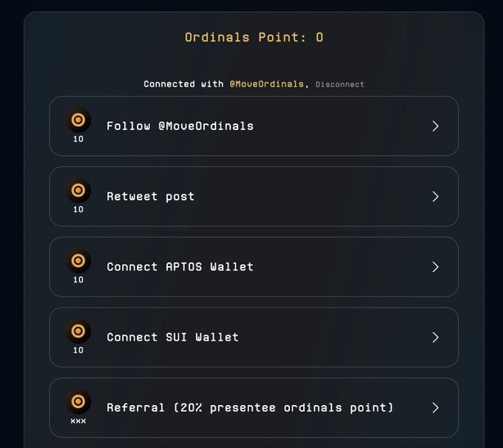The image size is (503, 448).
Task: Click the Ordinals Point: 0 heading
Action: click(254, 37)
